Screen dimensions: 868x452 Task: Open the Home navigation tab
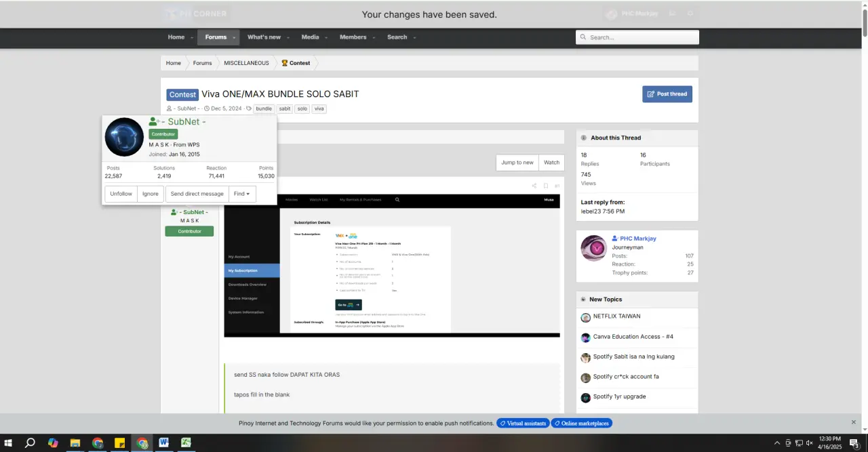[176, 37]
